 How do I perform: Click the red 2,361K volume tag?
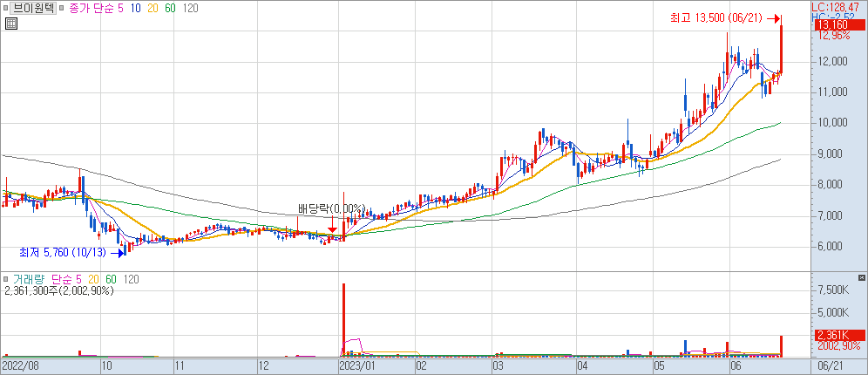[838, 335]
